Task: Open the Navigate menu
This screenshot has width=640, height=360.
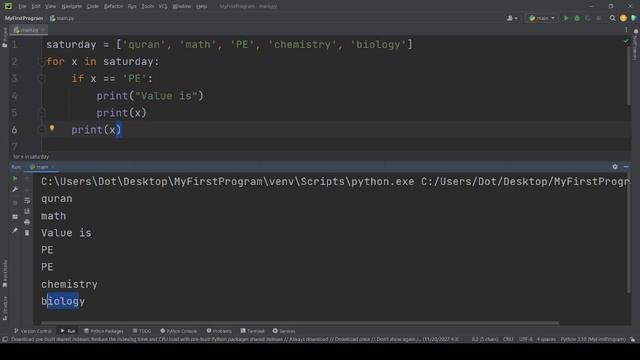Action: [x=71, y=6]
